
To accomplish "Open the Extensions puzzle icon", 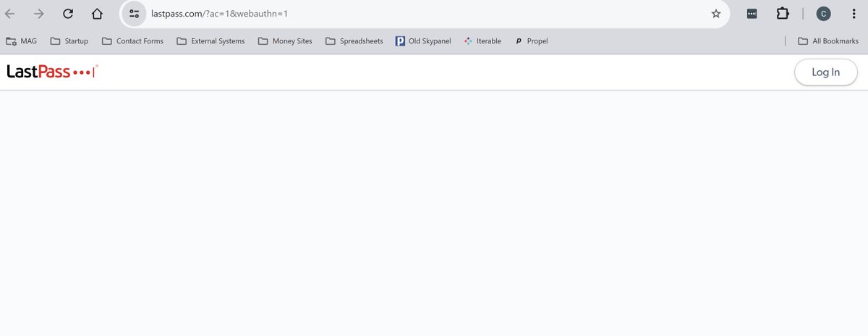I will [x=782, y=14].
